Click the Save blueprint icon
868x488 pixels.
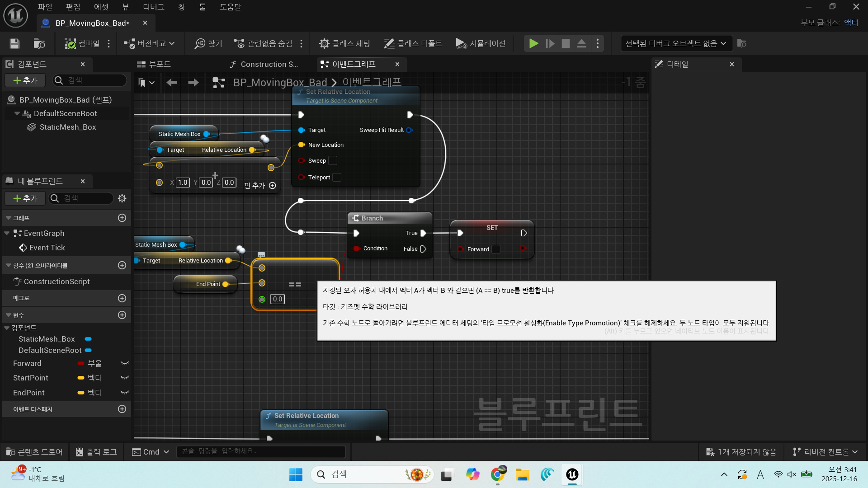point(14,43)
